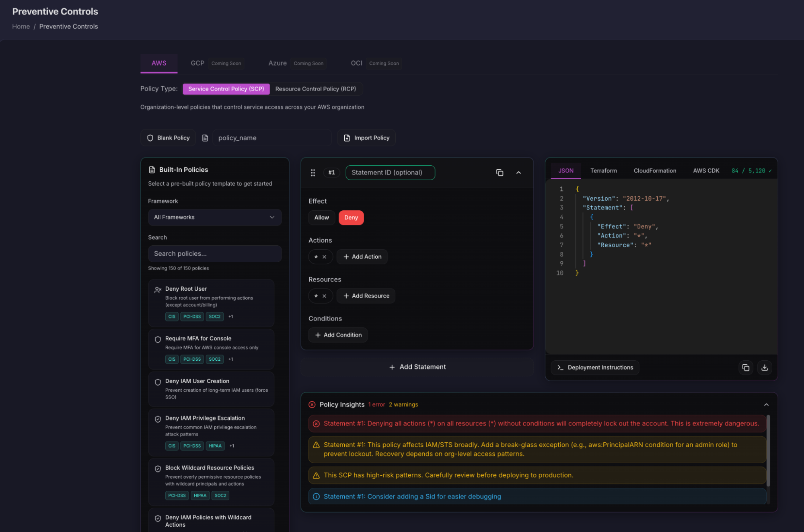Open Deployment Instructions

point(595,368)
